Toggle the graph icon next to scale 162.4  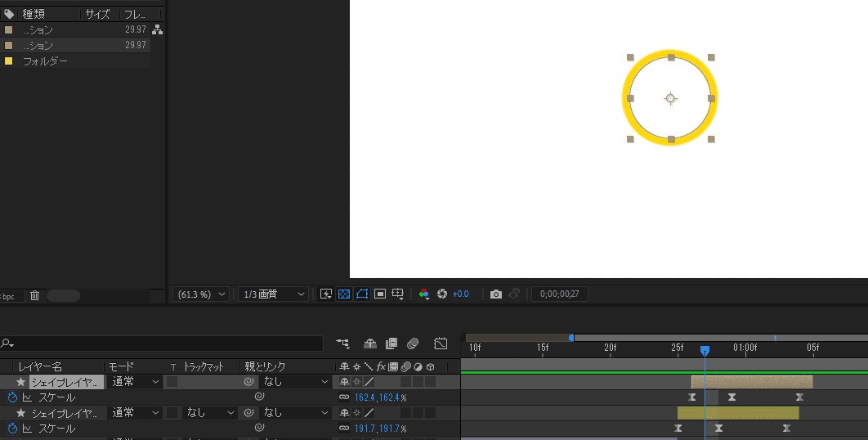coord(27,397)
